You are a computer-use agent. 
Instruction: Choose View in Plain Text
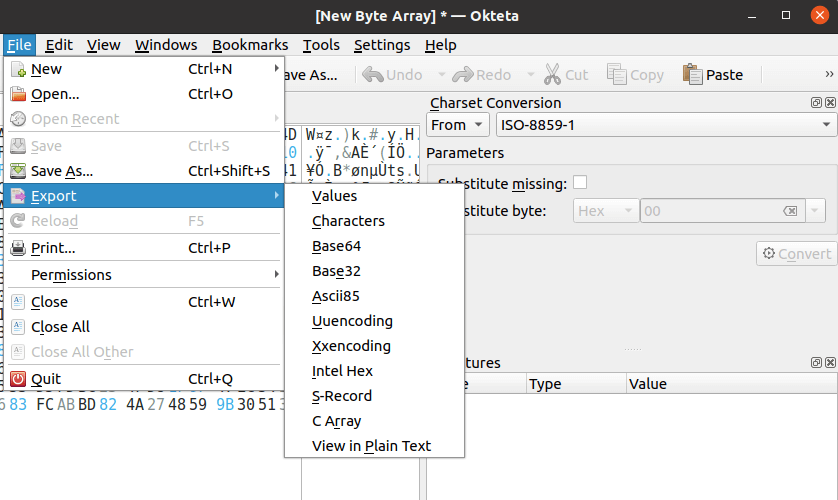click(374, 446)
